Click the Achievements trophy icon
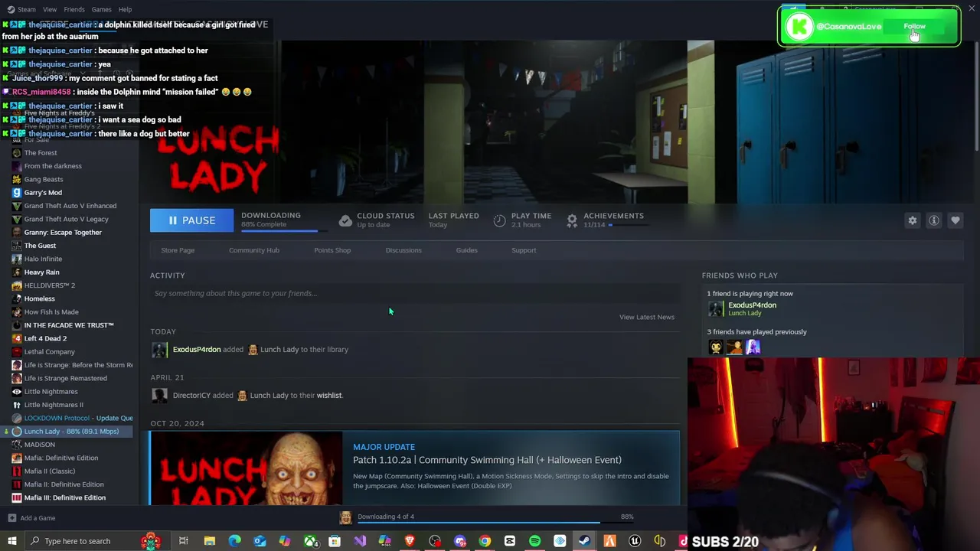 pos(572,220)
